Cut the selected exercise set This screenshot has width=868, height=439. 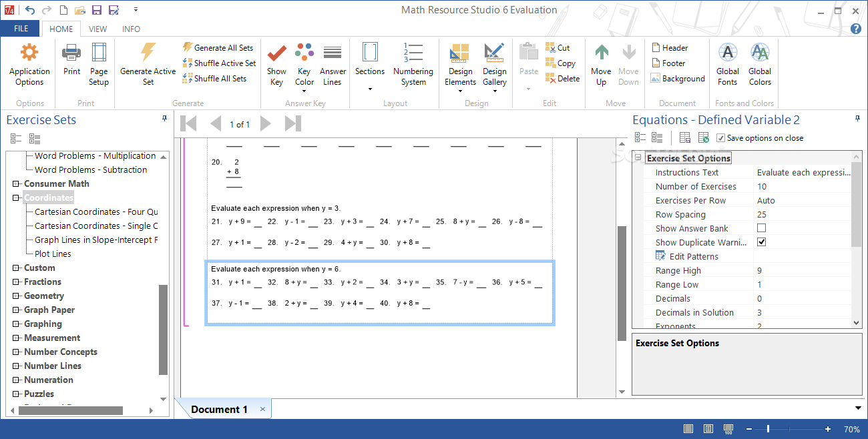[558, 48]
